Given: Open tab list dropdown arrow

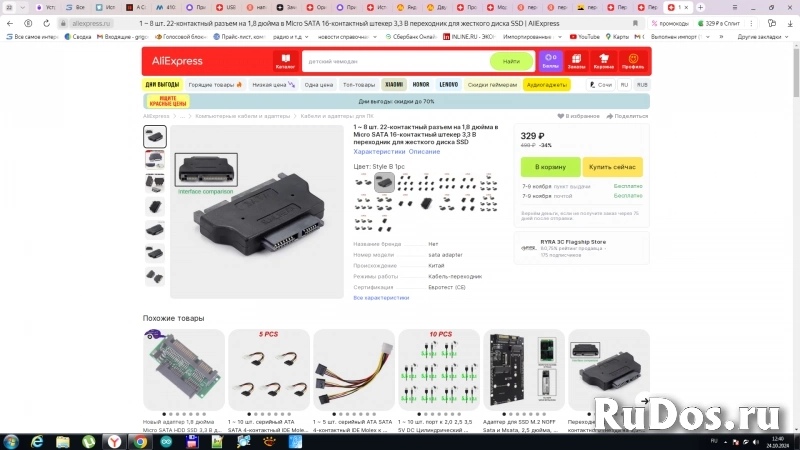Looking at the screenshot, I should (x=22, y=7).
